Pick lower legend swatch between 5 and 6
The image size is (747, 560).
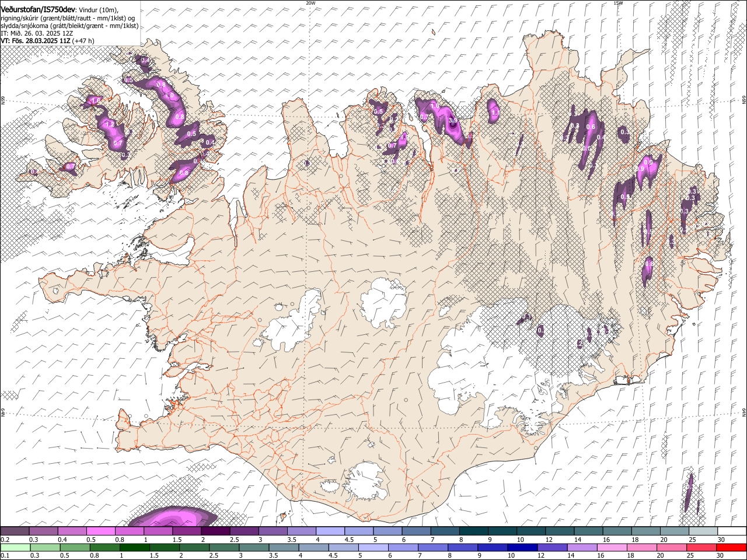tap(373, 547)
